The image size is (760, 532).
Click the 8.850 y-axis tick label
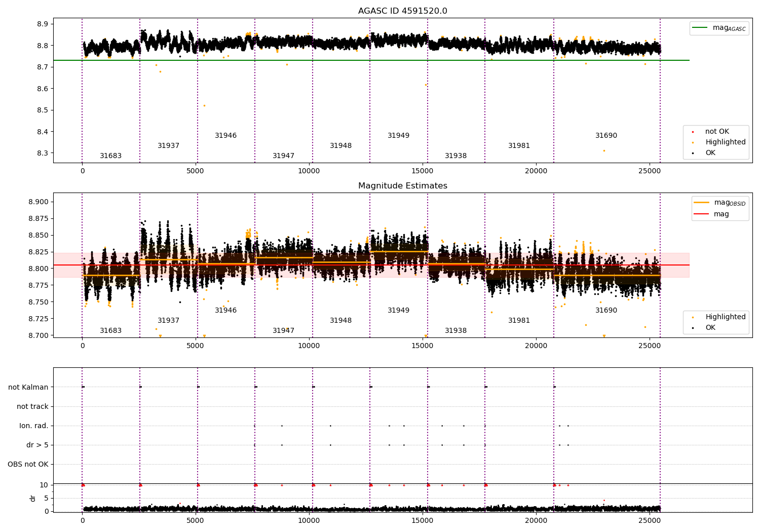[38, 236]
